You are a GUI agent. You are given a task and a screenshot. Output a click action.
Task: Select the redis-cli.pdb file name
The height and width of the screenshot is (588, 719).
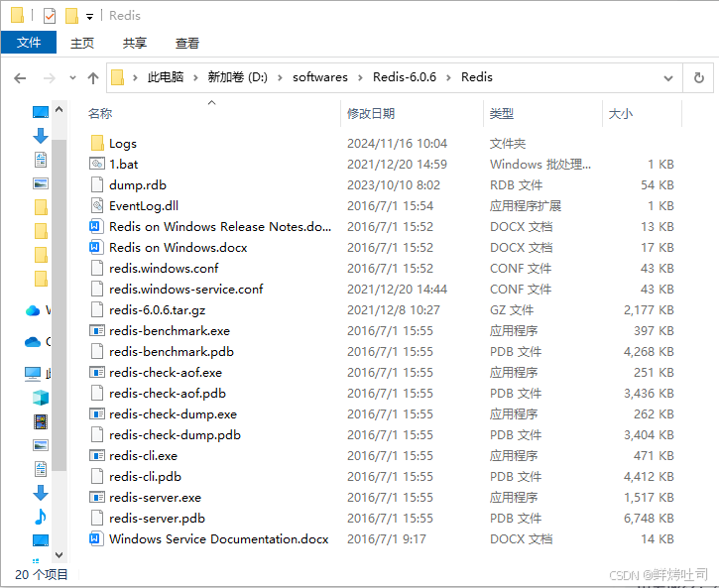tap(145, 477)
